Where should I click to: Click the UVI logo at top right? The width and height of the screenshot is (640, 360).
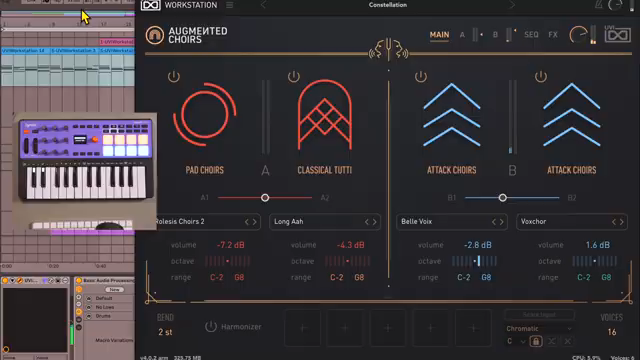(x=618, y=35)
